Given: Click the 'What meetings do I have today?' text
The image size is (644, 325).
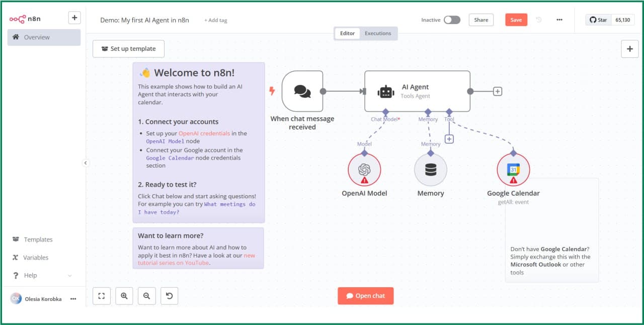Looking at the screenshot, I should pyautogui.click(x=197, y=208).
